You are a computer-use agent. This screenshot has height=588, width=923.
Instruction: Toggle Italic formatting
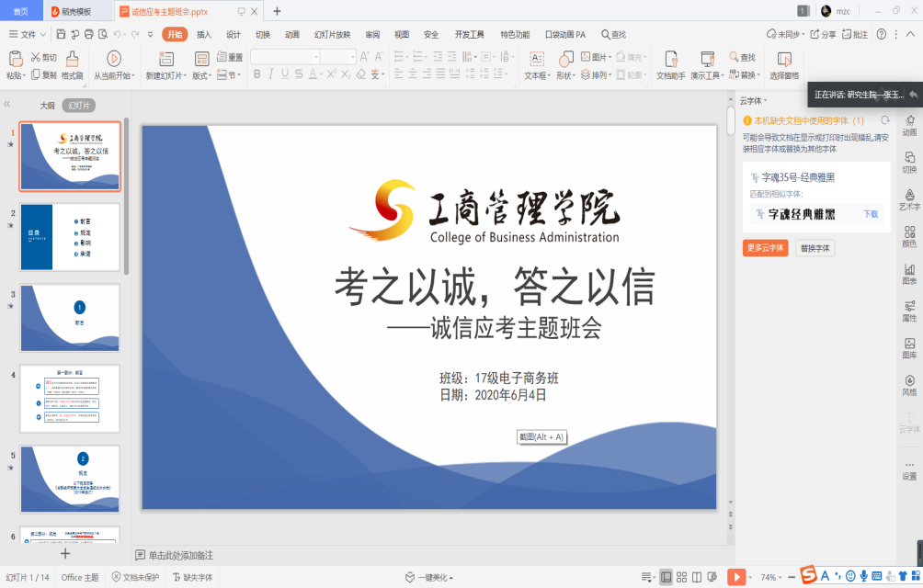click(271, 74)
